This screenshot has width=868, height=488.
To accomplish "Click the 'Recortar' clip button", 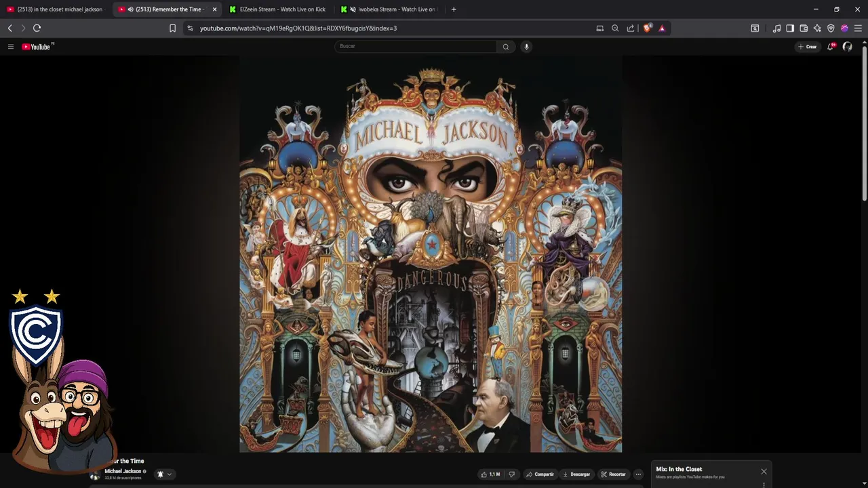I will pyautogui.click(x=613, y=474).
